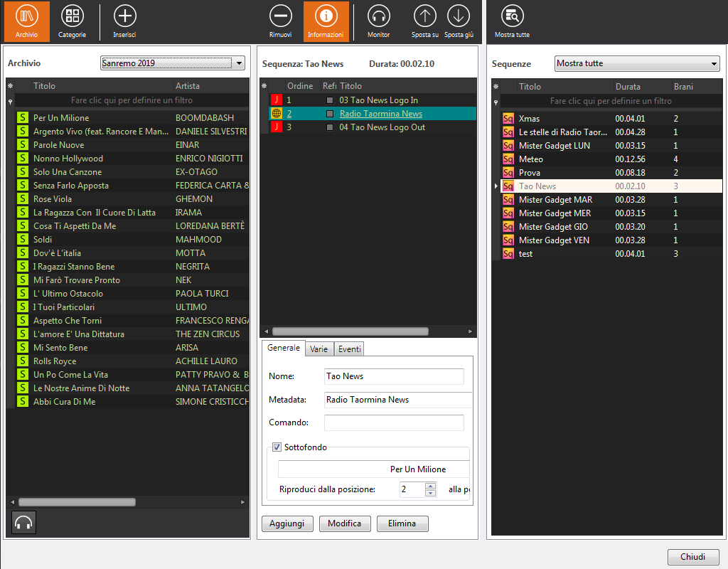
Task: Toggle the Sottofondo checkbox
Action: pos(277,447)
